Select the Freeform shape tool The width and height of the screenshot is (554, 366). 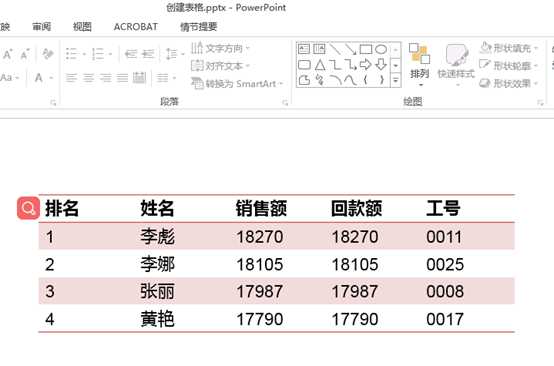click(x=304, y=80)
